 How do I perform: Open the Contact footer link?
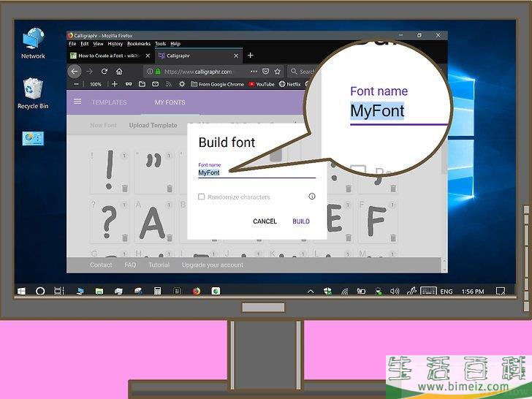click(x=101, y=265)
